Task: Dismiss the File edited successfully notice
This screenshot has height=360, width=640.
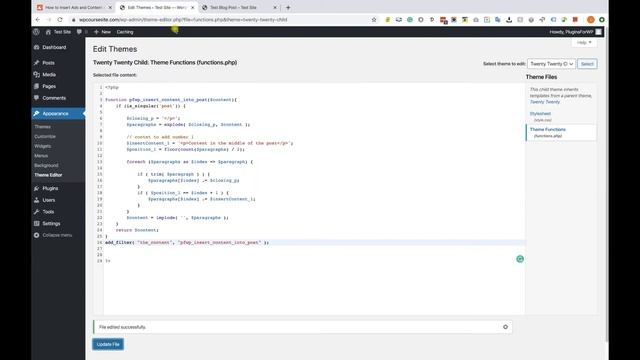Action: point(505,327)
